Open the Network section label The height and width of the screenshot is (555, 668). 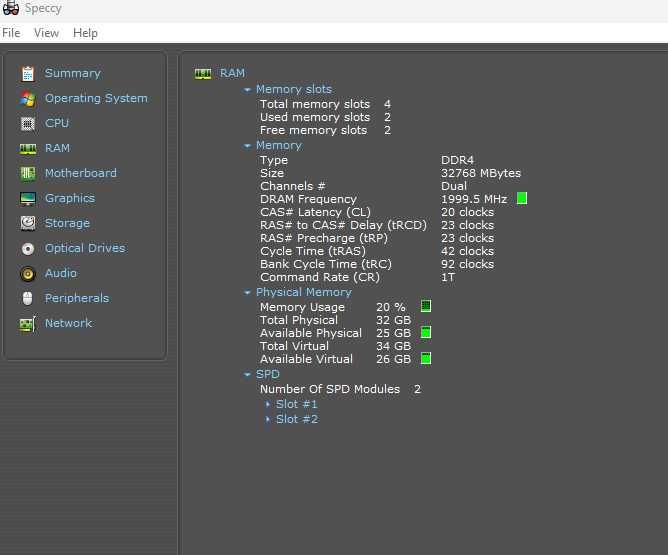point(68,323)
